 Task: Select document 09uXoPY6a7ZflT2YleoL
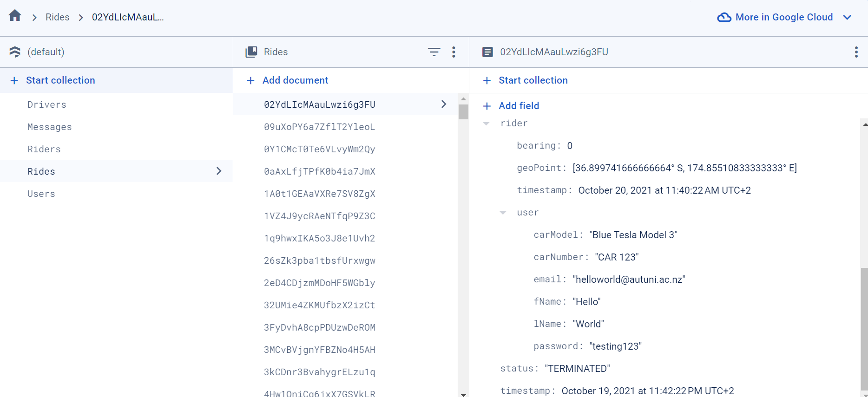coord(319,127)
